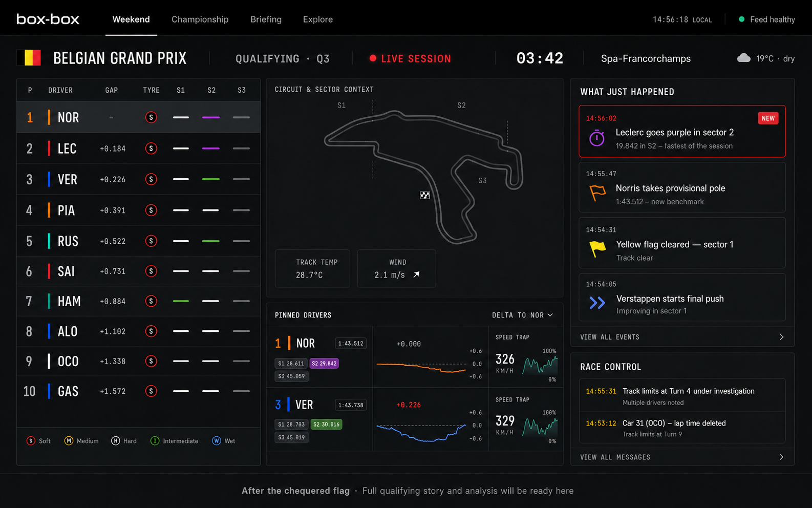Select HAM driver row
This screenshot has height=508, width=812.
(x=138, y=301)
